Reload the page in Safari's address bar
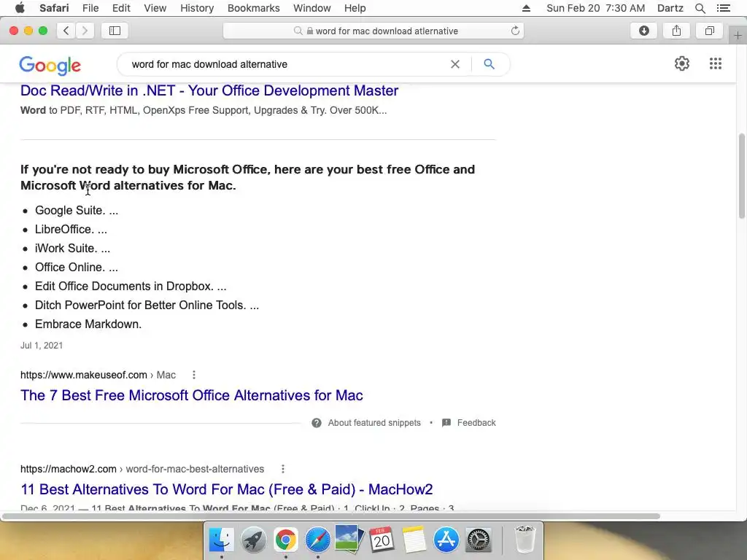This screenshot has width=747, height=560. pos(515,31)
